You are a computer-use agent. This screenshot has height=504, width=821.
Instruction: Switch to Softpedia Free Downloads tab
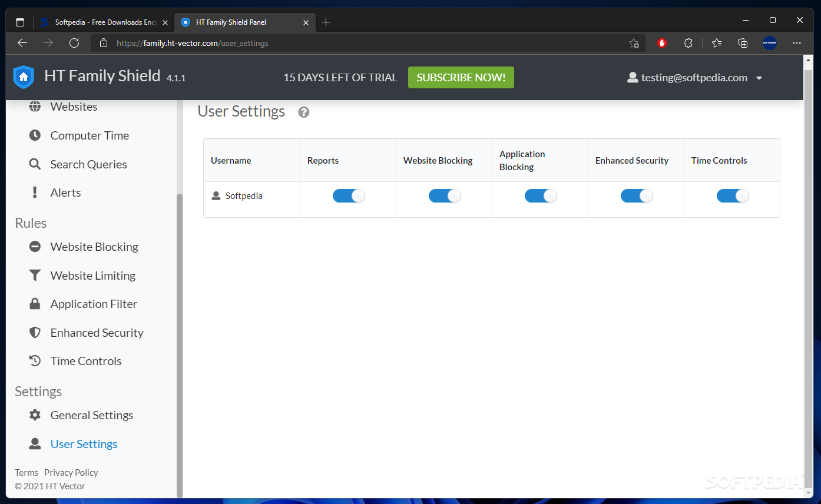(105, 22)
